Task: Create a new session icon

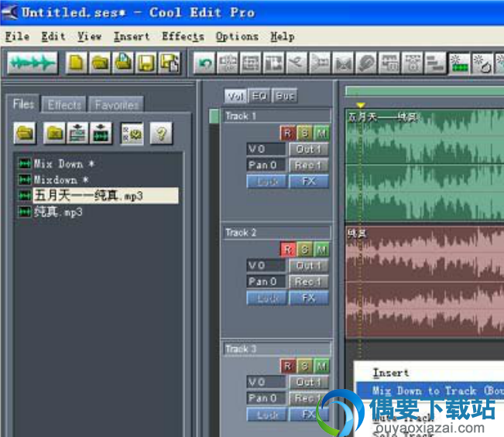Action: (x=77, y=63)
